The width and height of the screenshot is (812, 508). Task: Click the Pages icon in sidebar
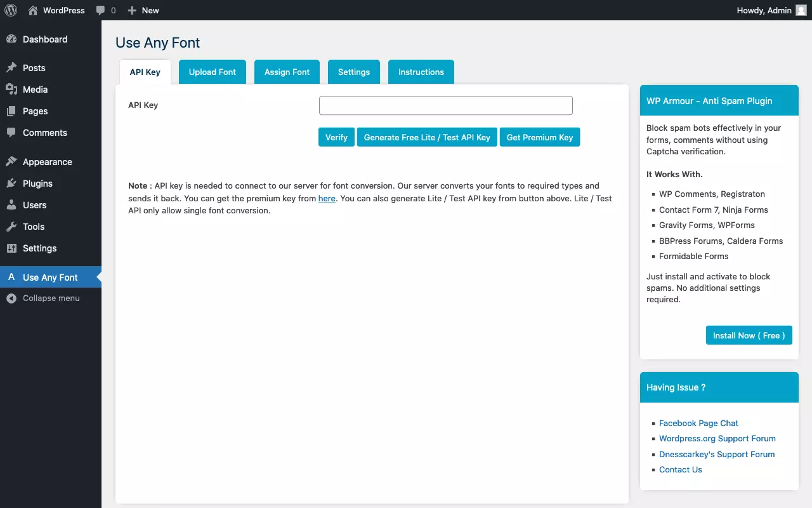(11, 111)
